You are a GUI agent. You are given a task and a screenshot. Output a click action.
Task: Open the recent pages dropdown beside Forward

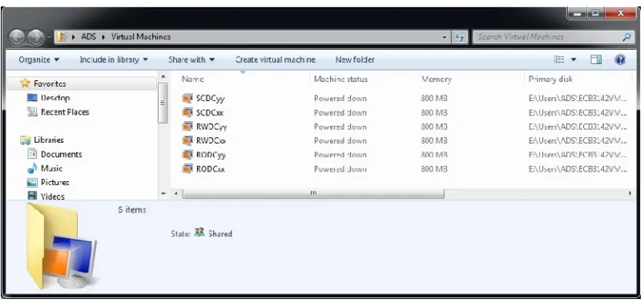49,38
